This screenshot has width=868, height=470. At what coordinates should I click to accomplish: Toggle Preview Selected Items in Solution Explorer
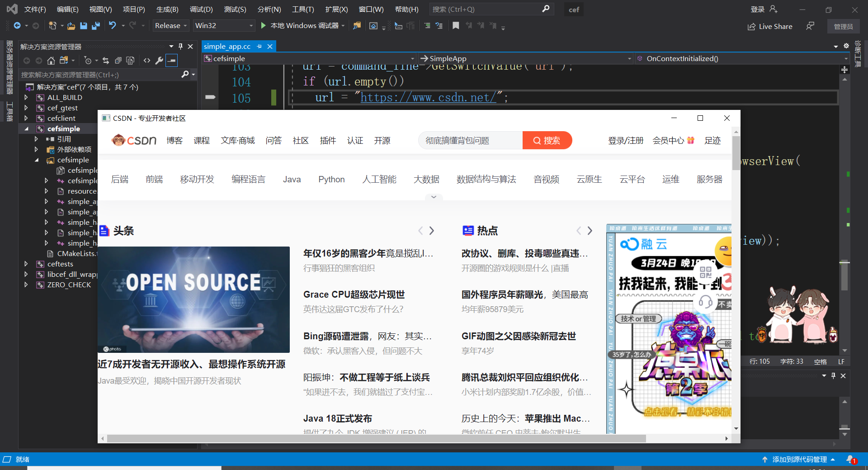(171, 60)
